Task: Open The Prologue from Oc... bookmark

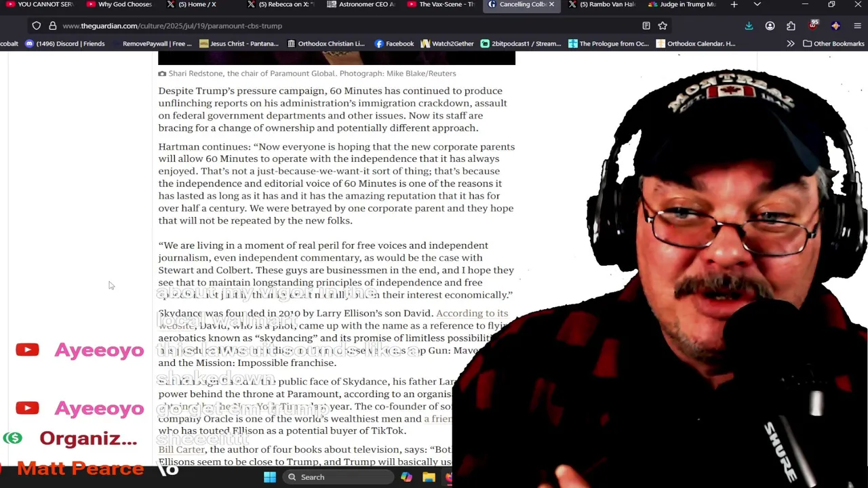Action: tap(609, 43)
